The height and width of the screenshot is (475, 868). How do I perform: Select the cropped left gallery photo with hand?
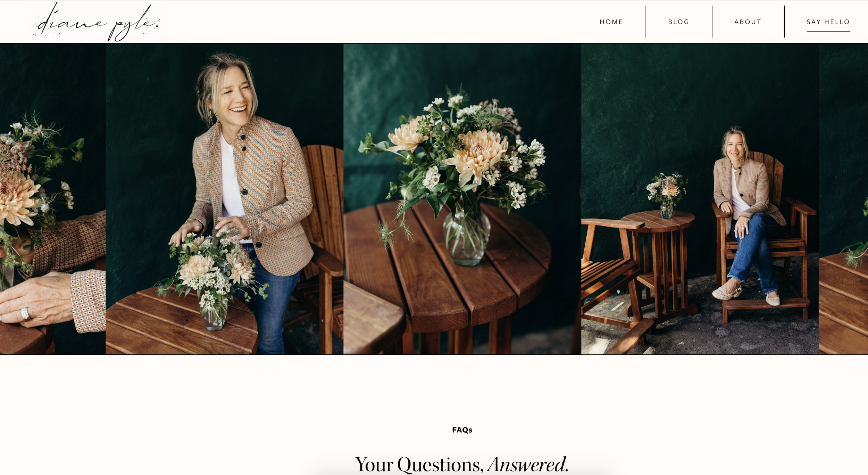click(x=53, y=199)
